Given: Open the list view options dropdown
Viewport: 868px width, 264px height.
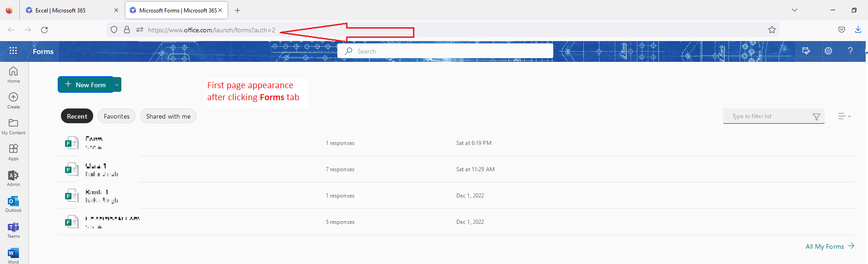Looking at the screenshot, I should click(x=844, y=116).
